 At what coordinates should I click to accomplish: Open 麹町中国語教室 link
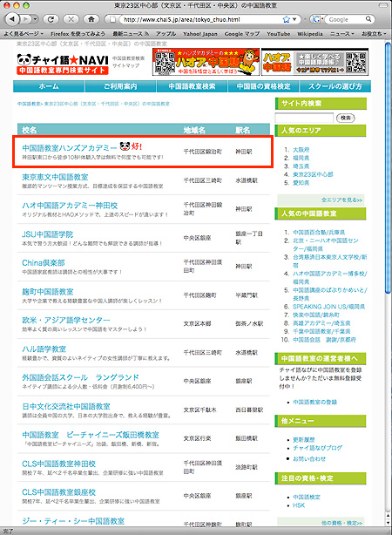click(x=47, y=292)
